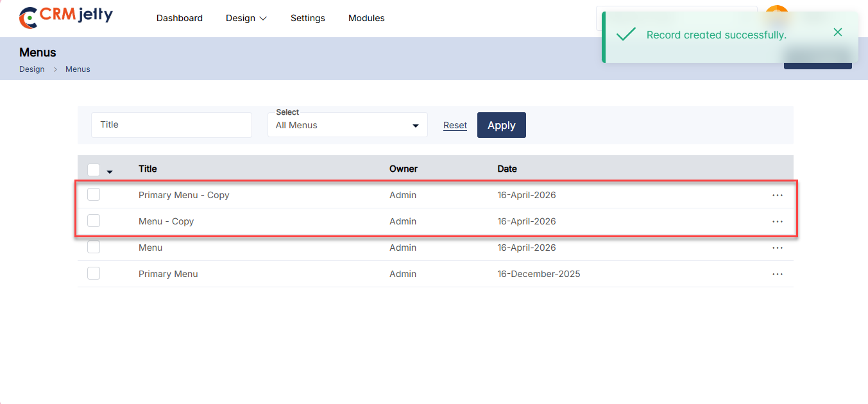Click the Reset filter link
The height and width of the screenshot is (404, 868).
click(455, 125)
